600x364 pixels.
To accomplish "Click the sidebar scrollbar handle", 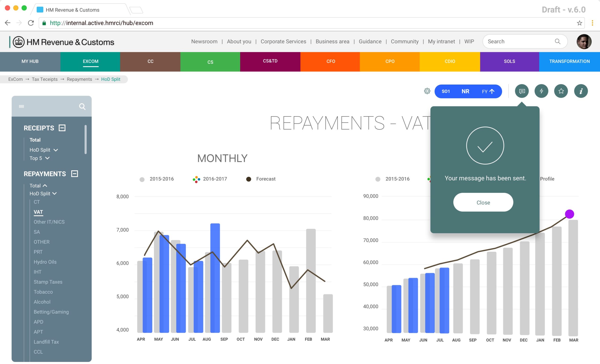I will click(x=86, y=139).
